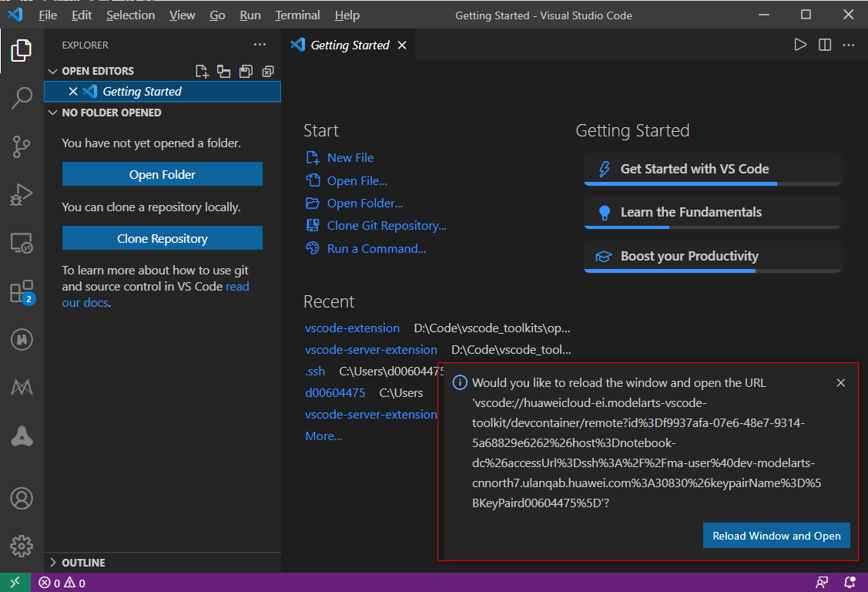
Task: Open recent d00604475 folder
Action: click(335, 392)
